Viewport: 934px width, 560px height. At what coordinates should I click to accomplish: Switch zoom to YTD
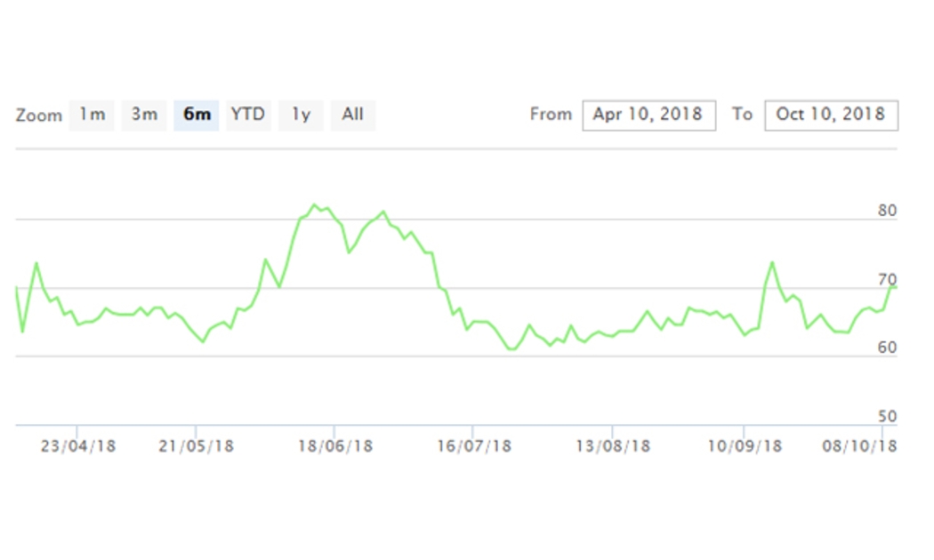tap(248, 115)
